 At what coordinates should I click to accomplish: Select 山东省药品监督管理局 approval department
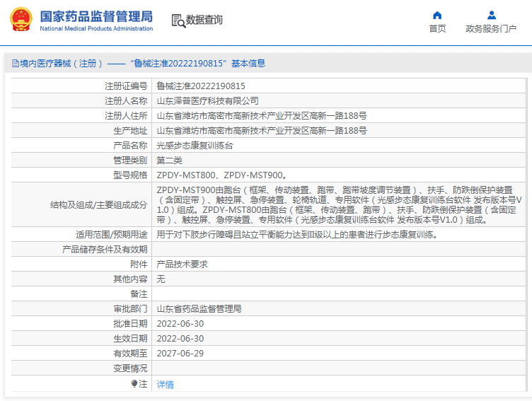[x=199, y=309]
